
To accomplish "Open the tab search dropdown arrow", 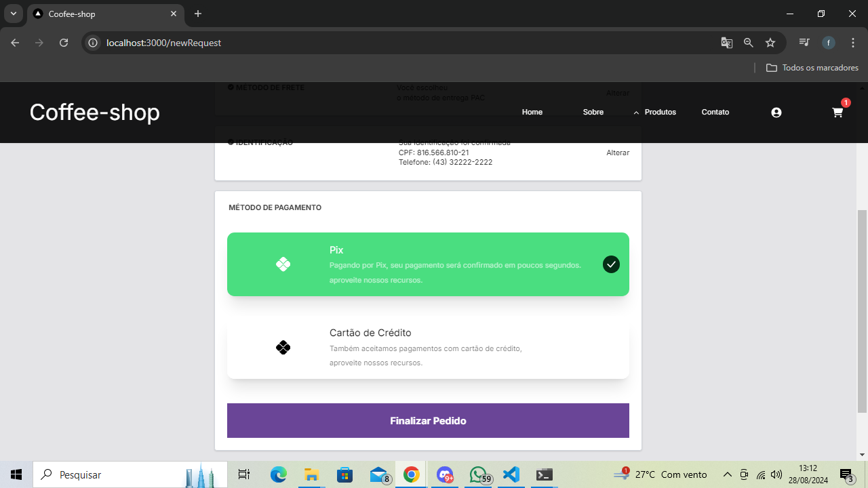I will tap(13, 14).
